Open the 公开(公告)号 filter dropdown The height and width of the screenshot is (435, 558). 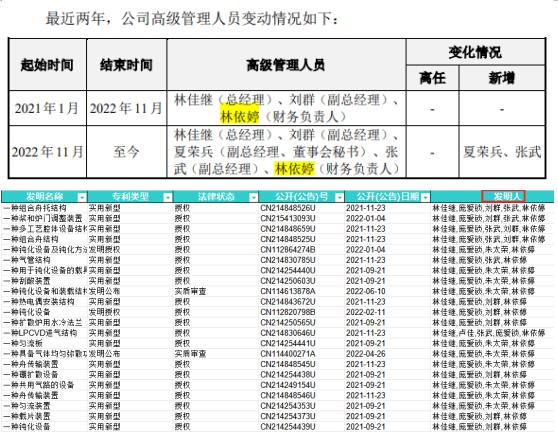coord(340,197)
